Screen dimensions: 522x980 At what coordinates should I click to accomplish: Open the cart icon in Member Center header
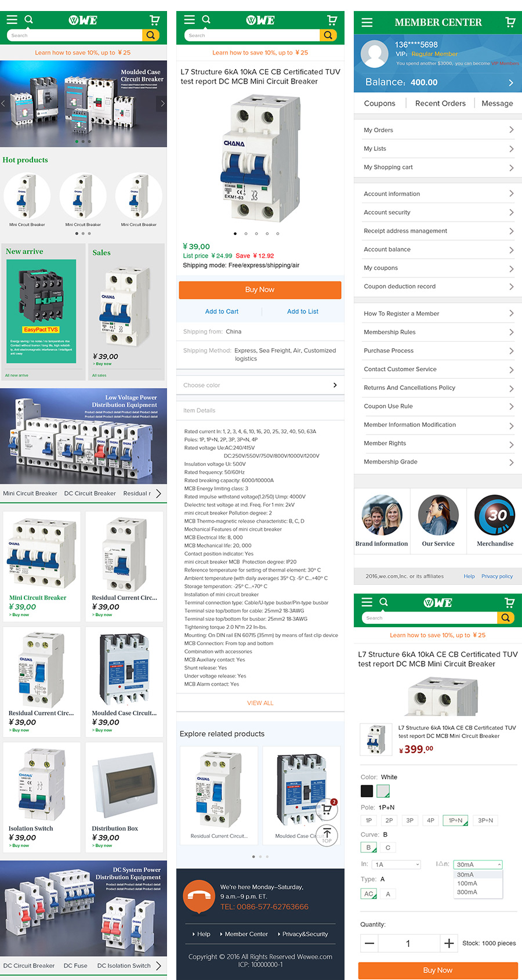pyautogui.click(x=510, y=22)
